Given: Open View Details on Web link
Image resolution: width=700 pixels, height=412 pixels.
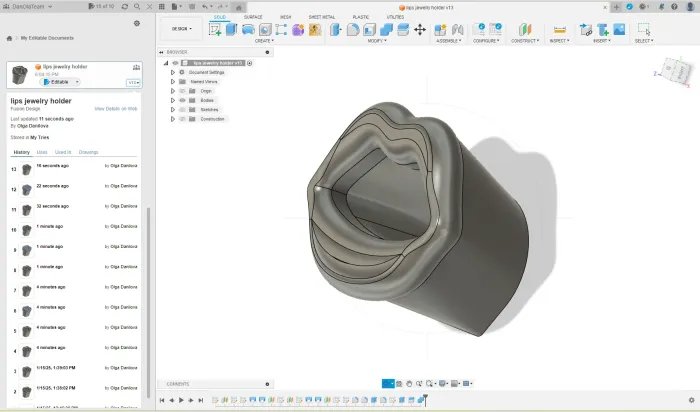Looking at the screenshot, I should click(x=116, y=109).
